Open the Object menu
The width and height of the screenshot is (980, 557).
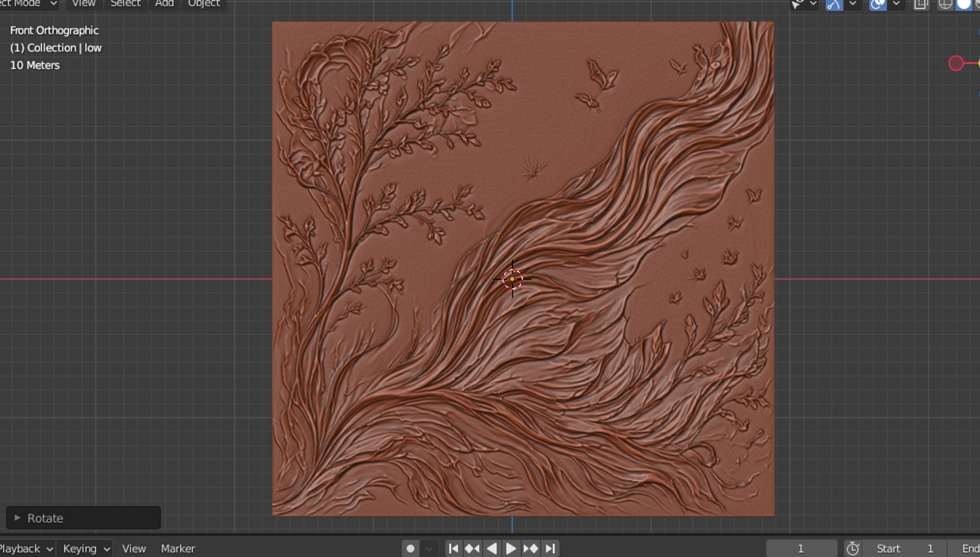[204, 4]
